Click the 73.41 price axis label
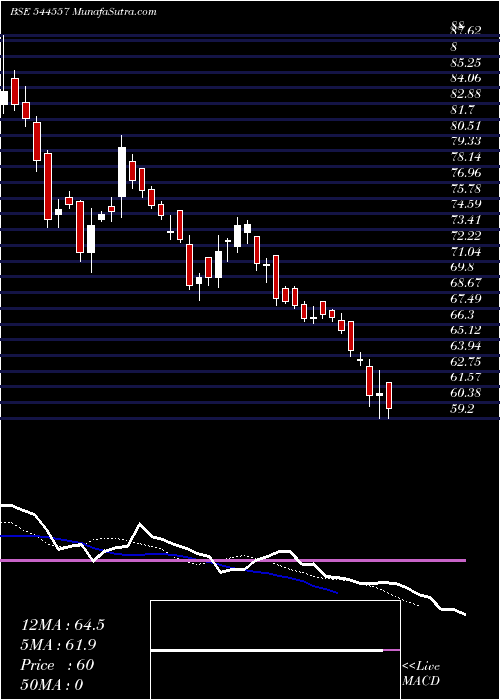The width and height of the screenshot is (500, 700). coord(466,220)
